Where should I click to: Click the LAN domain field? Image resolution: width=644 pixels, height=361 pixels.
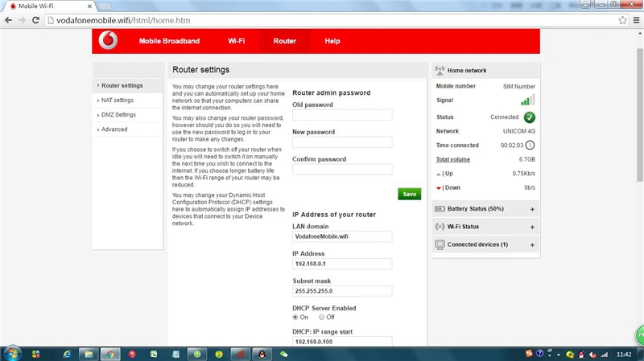pyautogui.click(x=342, y=236)
